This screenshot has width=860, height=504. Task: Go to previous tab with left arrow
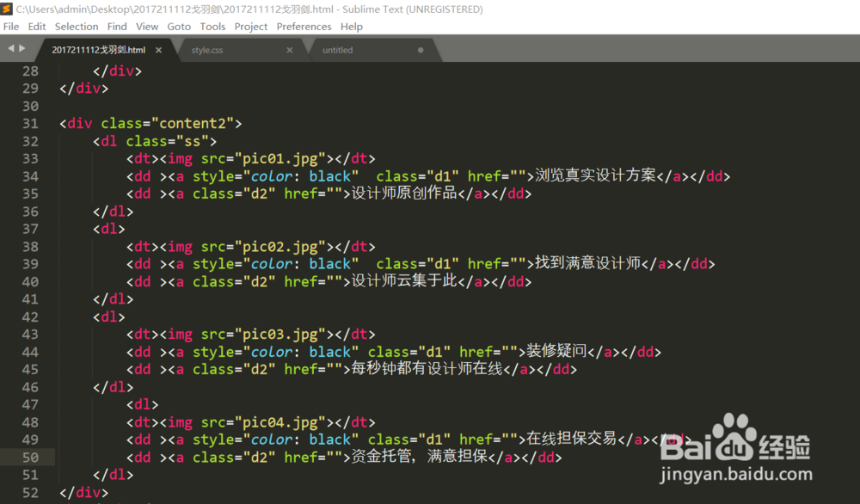click(x=10, y=48)
